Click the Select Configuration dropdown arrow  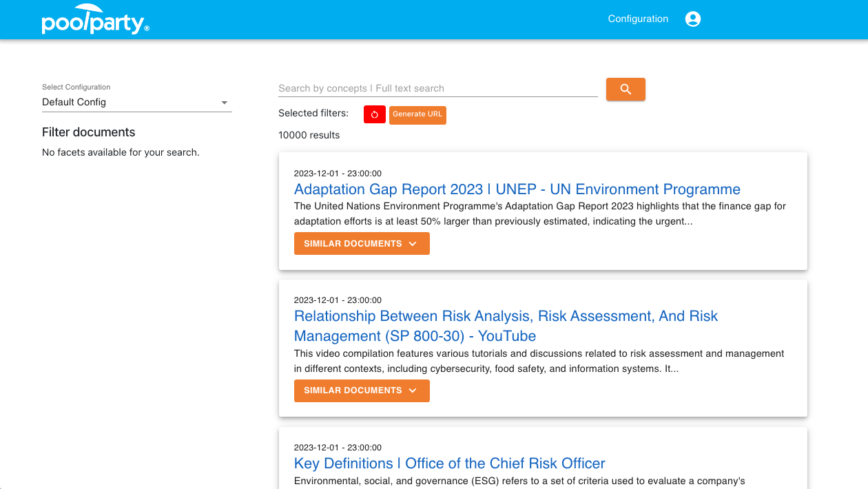[x=224, y=103]
